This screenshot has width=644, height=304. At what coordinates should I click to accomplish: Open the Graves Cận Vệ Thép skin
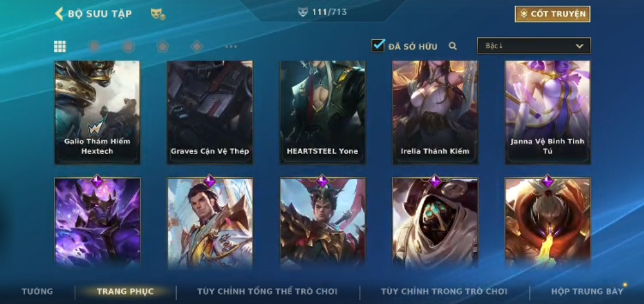[x=210, y=112]
